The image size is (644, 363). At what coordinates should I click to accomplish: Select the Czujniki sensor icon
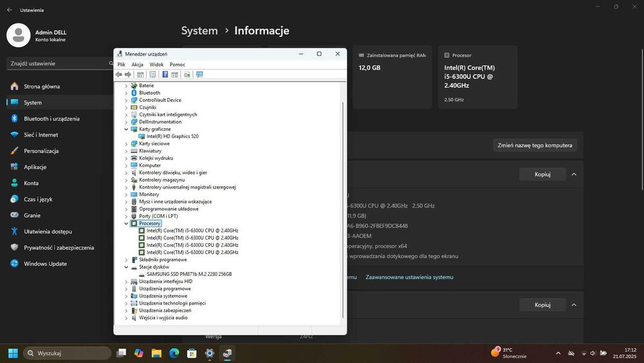134,107
